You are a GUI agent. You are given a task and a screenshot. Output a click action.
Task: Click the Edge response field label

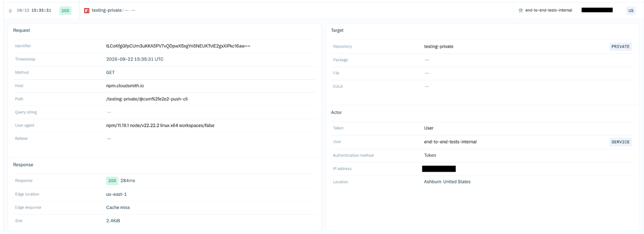click(28, 208)
